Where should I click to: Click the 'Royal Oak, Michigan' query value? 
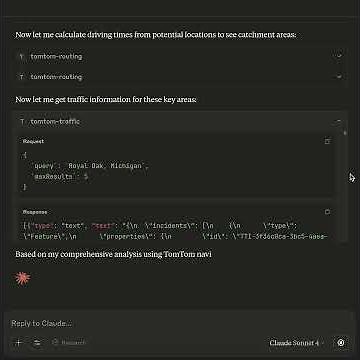click(x=105, y=166)
